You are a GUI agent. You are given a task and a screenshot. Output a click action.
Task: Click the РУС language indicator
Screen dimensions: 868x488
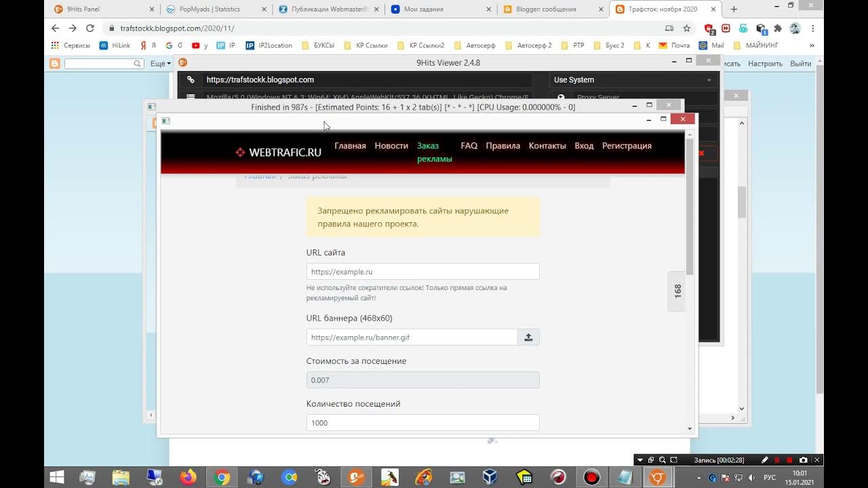point(770,477)
